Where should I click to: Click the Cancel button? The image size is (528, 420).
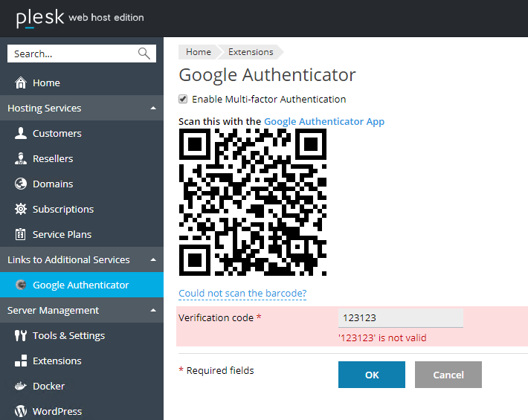448,375
